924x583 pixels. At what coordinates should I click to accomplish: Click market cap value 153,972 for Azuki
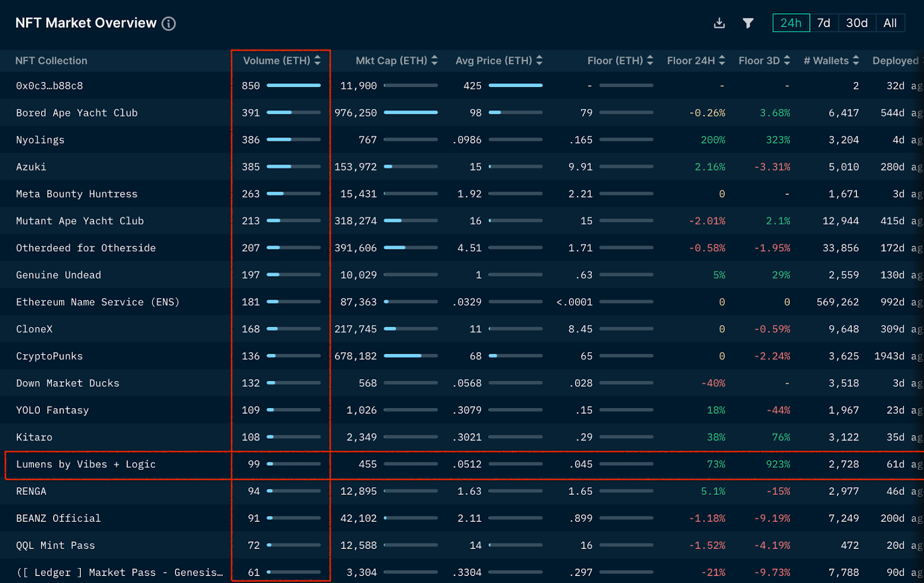(356, 167)
